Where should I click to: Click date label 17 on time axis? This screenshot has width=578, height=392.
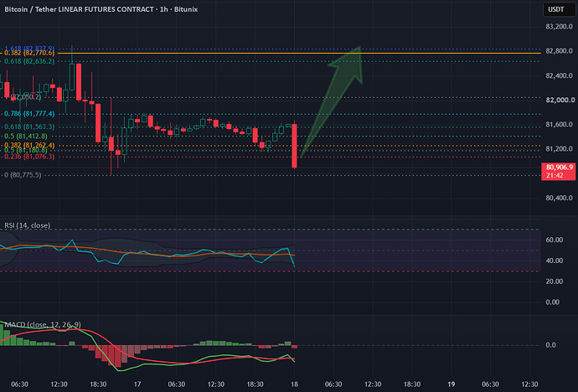coord(137,384)
